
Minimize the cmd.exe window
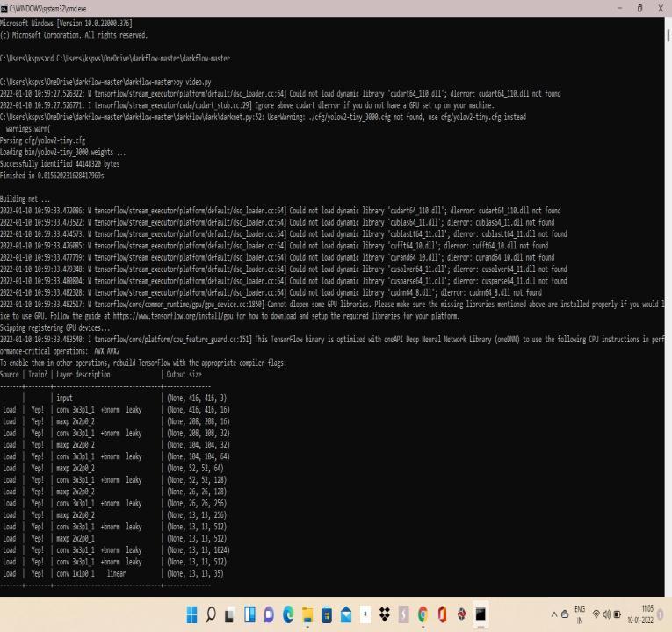point(619,8)
